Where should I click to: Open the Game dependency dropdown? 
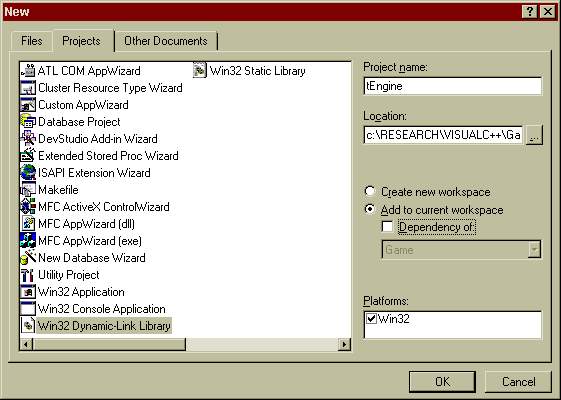(x=534, y=249)
